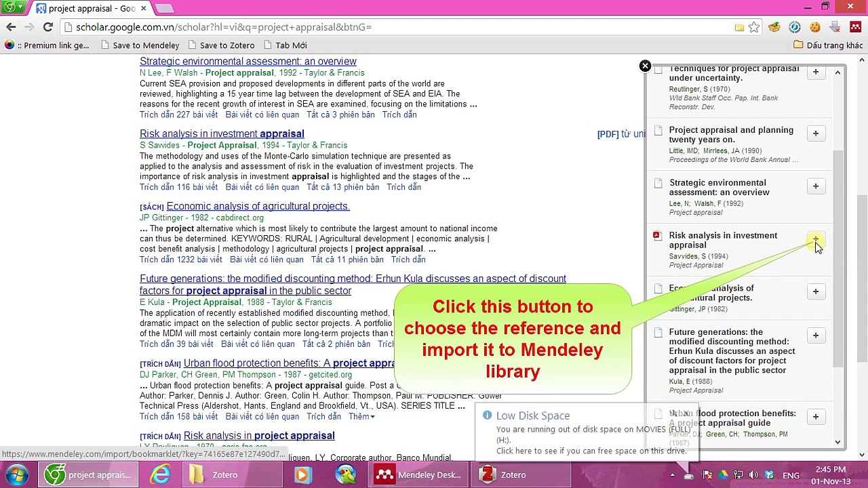Open the 'Tab Mới' bookmark
868x488 pixels.
click(285, 45)
